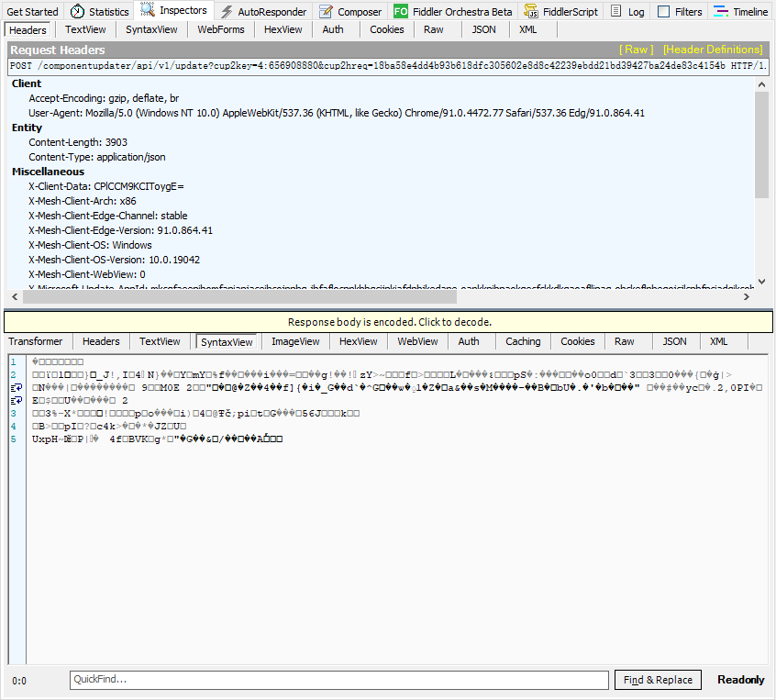Toggle the Filters checkbox
Screen dimensions: 776x700
point(664,11)
